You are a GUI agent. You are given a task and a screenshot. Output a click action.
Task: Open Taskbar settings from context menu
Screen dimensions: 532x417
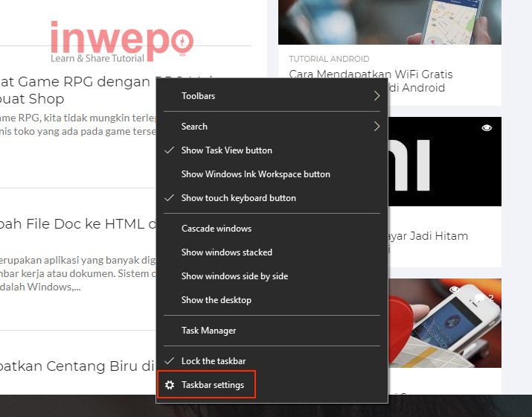(x=272, y=385)
